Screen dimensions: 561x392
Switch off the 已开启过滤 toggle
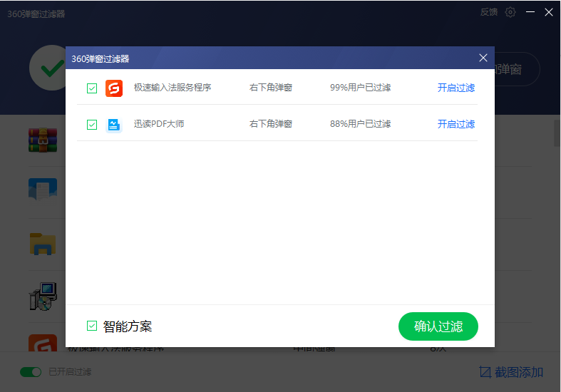pos(31,372)
